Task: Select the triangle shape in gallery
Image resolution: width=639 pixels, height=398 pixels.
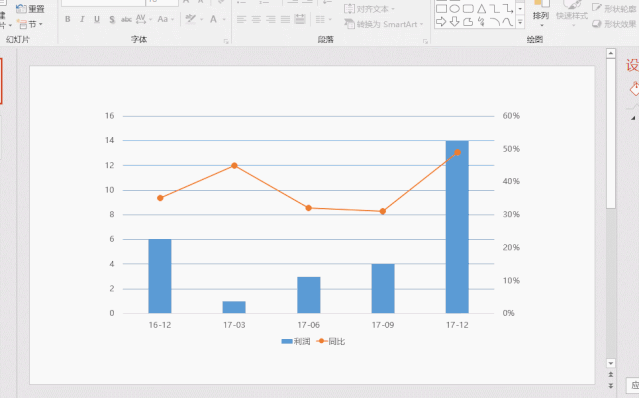Action: tap(481, 9)
